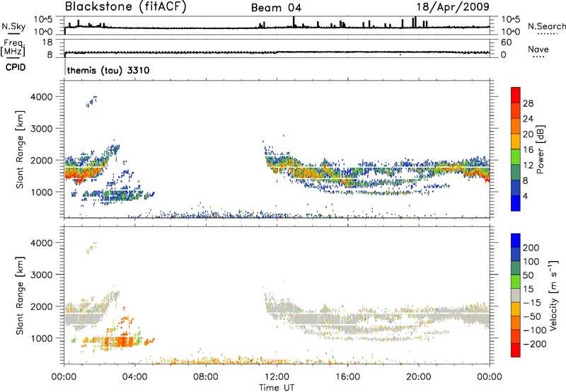This screenshot has height=392, width=566.
Task: Click the date '18/Apr/2009'
Action: pos(453,6)
